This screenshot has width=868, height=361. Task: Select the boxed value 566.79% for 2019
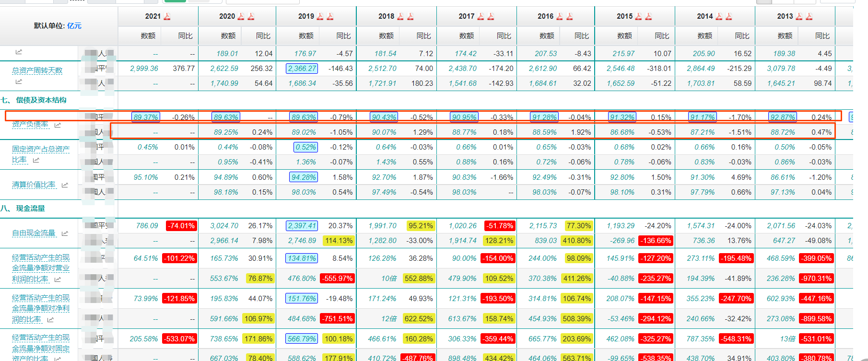point(302,339)
